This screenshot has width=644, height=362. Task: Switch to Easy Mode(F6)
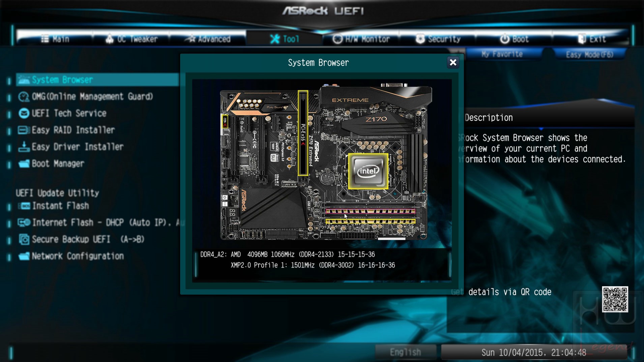coord(589,55)
